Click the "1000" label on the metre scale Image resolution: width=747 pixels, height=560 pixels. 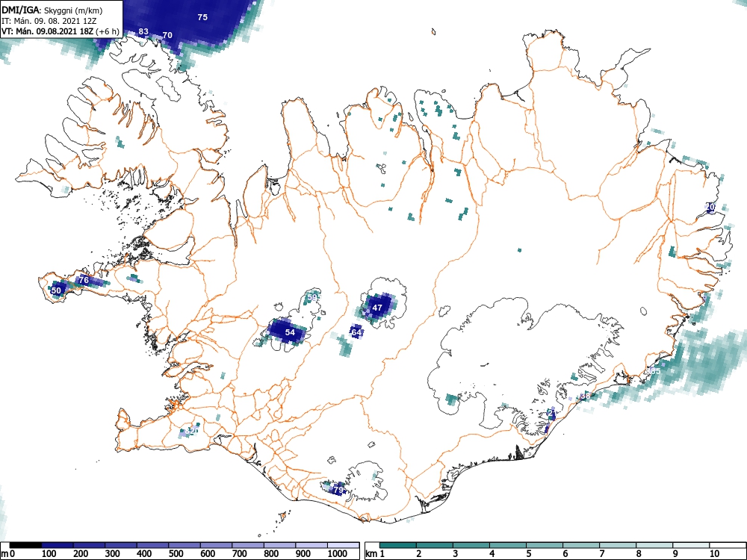click(338, 553)
